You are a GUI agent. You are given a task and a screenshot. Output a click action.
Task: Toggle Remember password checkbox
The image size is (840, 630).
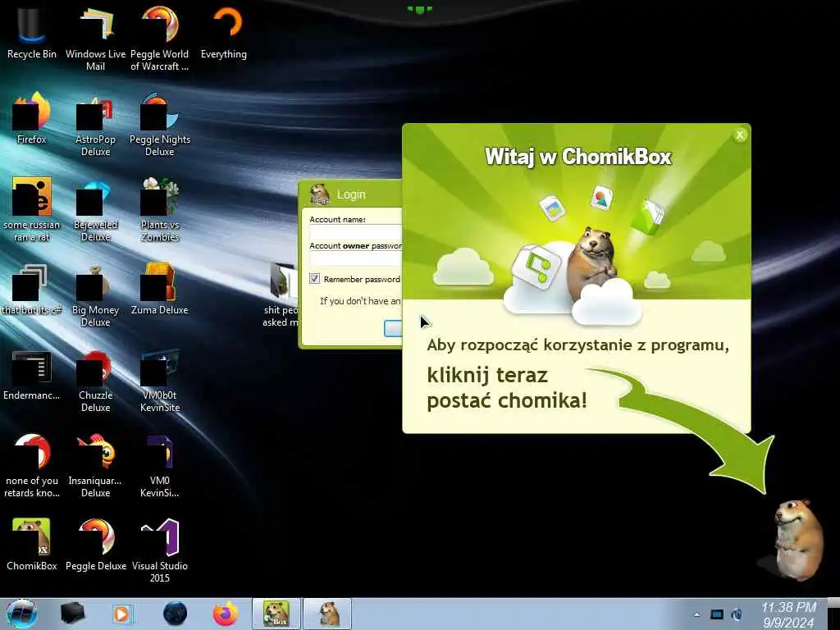pos(314,279)
